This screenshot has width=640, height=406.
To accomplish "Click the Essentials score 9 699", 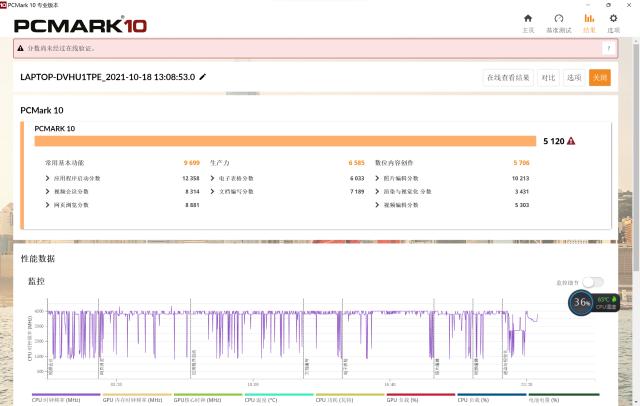I will 191,163.
